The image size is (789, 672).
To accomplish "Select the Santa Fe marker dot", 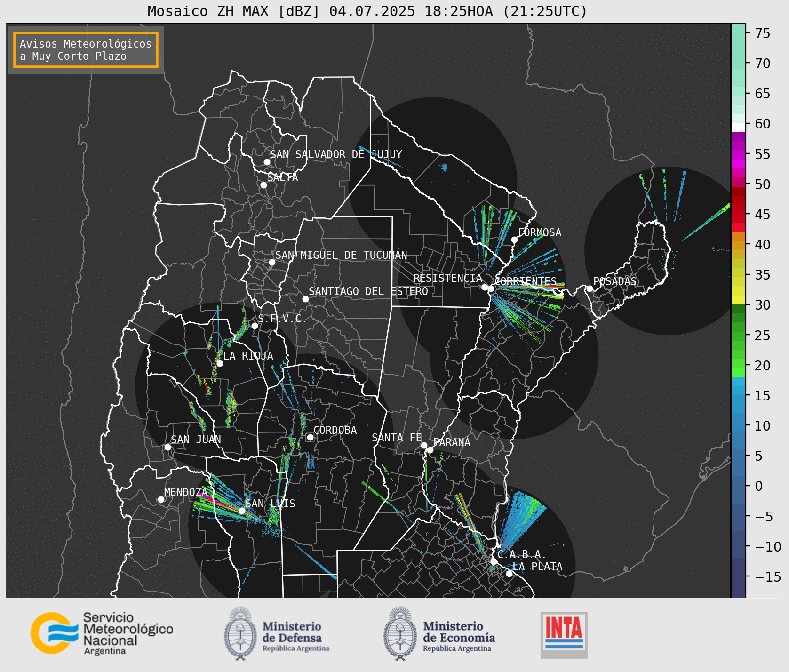I will coord(424,445).
